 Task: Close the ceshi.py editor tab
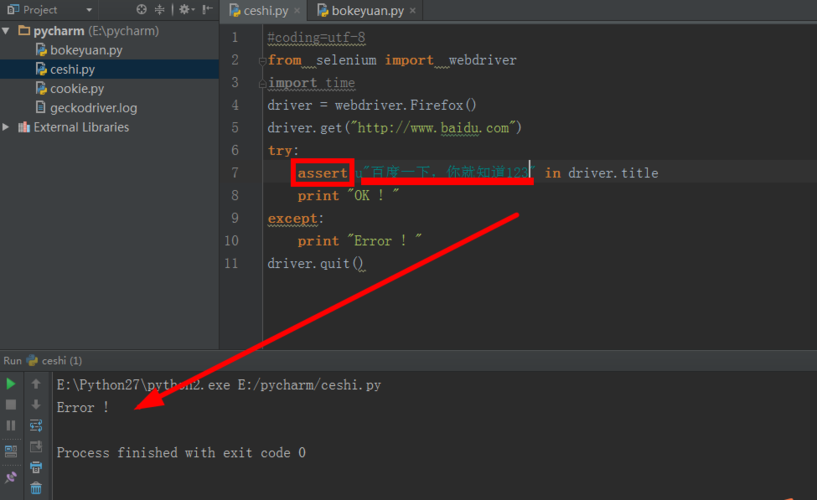(297, 10)
